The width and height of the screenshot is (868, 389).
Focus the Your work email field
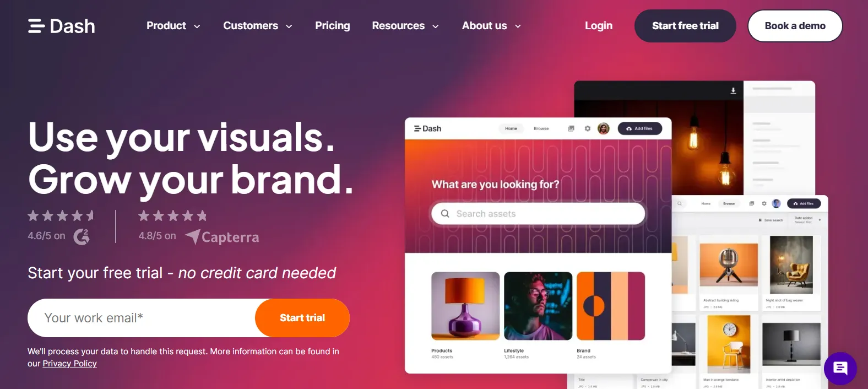tap(142, 318)
